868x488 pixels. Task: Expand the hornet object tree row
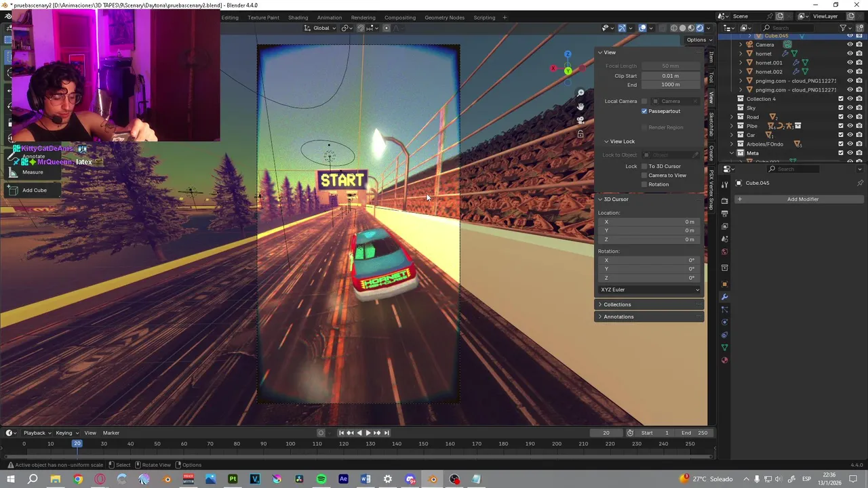point(741,54)
